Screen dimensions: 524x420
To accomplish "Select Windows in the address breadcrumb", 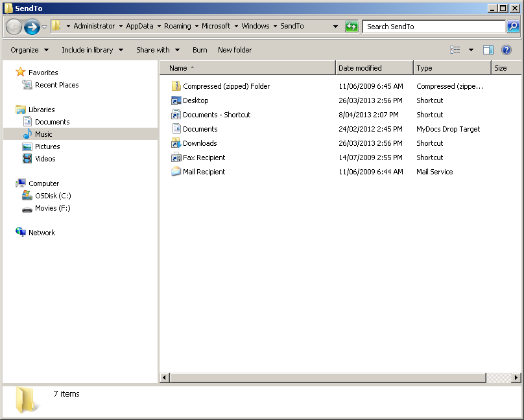I will 256,26.
